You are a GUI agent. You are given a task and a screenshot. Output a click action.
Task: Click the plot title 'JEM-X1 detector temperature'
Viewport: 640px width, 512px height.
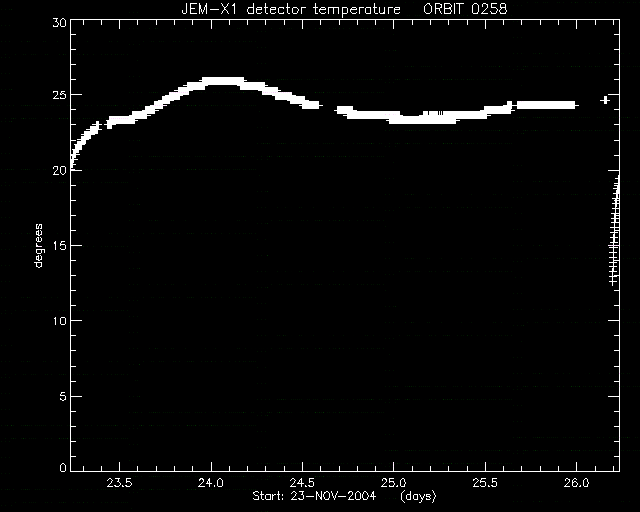pos(291,9)
